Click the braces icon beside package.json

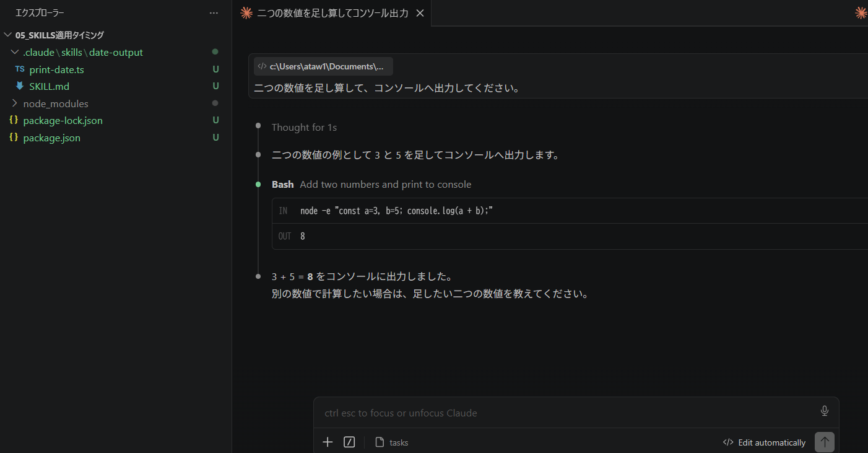14,138
